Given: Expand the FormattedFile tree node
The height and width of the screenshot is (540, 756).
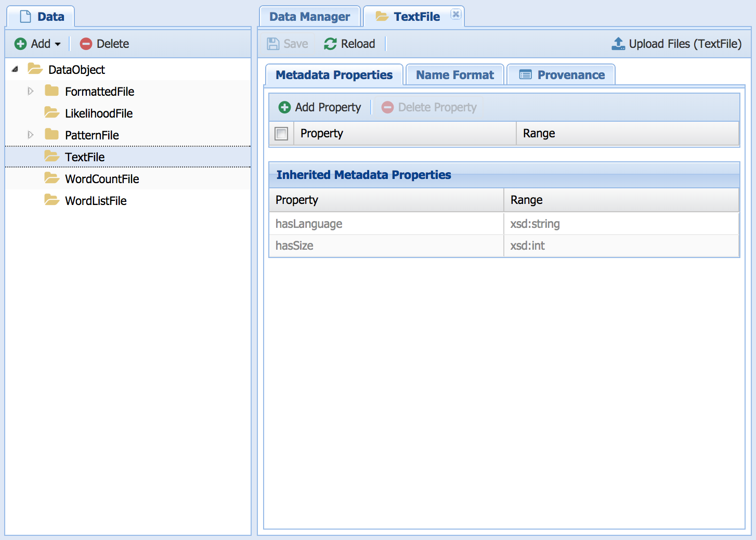Looking at the screenshot, I should click(x=31, y=92).
